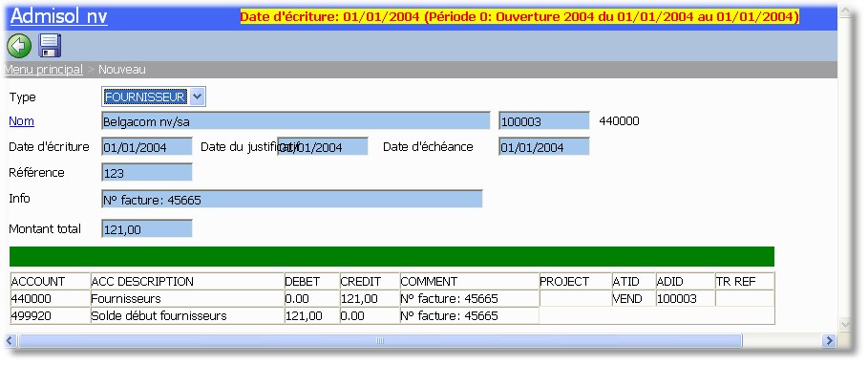Click the Montant total field
This screenshot has width=868, height=365.
point(147,228)
